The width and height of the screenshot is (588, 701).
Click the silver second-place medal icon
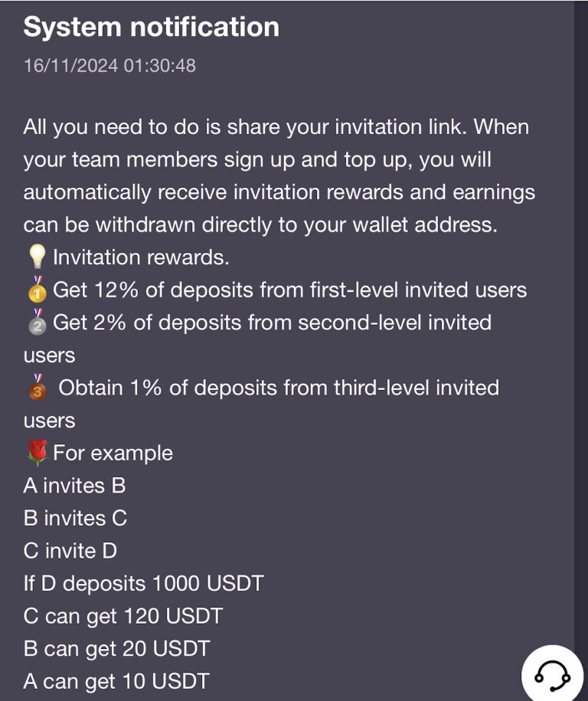(36, 323)
